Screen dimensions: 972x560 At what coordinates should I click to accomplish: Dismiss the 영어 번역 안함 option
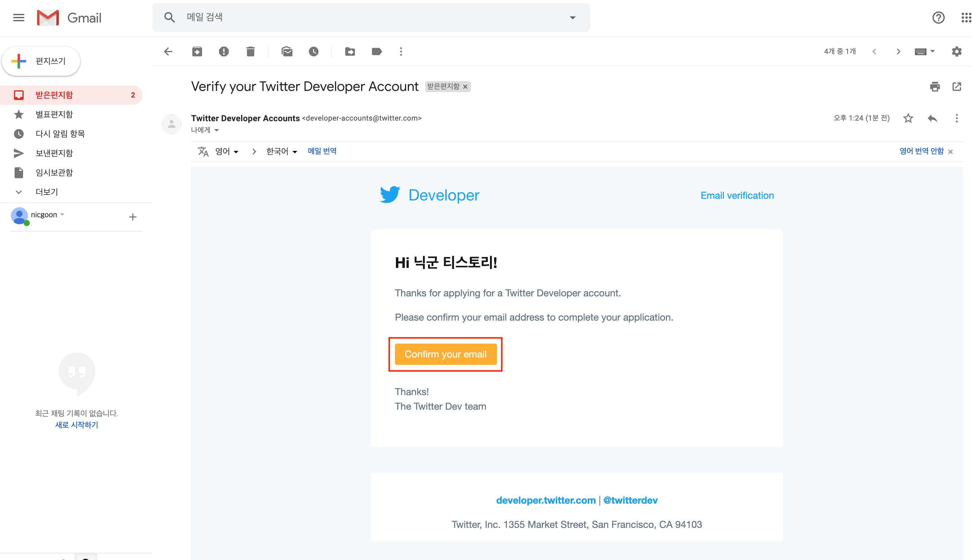point(950,152)
